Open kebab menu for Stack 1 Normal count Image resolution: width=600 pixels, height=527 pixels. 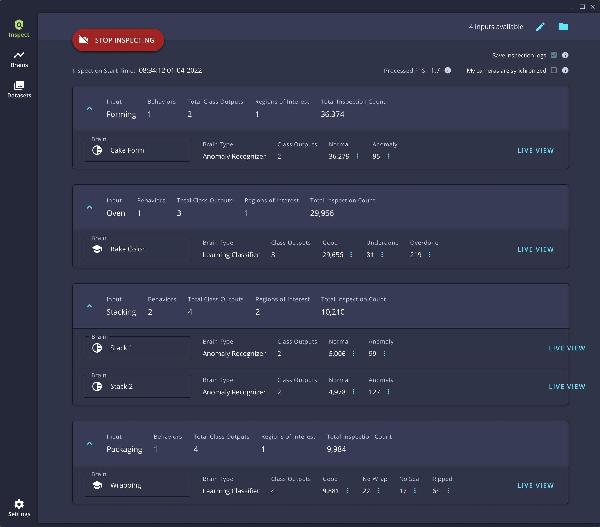(x=353, y=353)
